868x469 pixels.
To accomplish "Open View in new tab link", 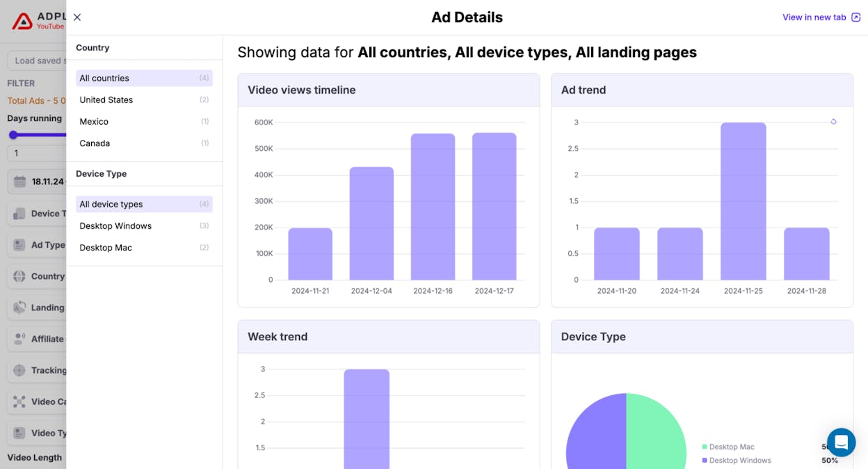I will [814, 17].
